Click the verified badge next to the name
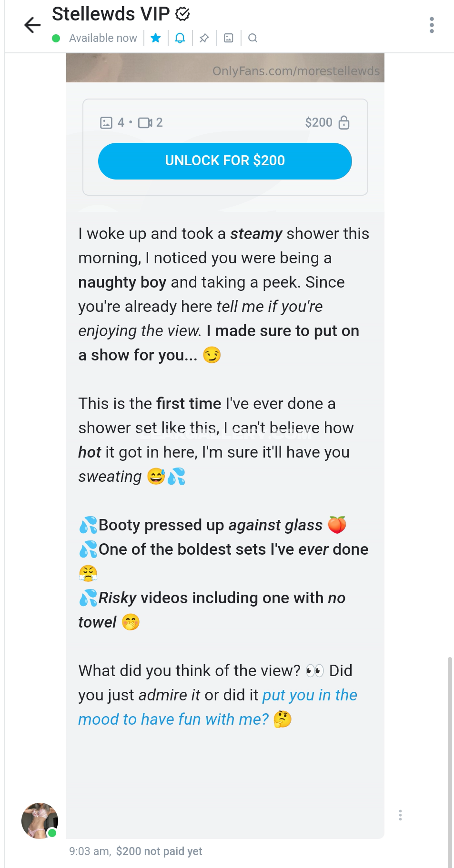This screenshot has height=868, width=454. [x=182, y=14]
